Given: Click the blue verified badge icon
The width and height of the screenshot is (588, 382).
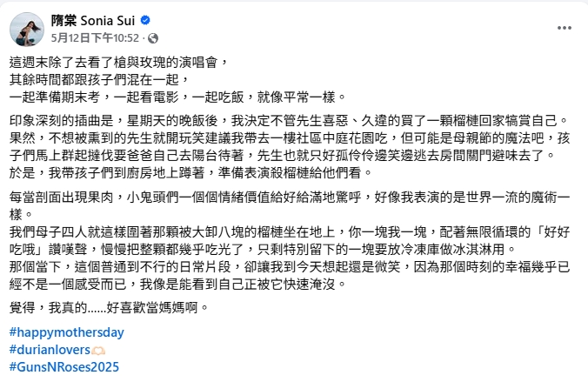Looking at the screenshot, I should 145,20.
